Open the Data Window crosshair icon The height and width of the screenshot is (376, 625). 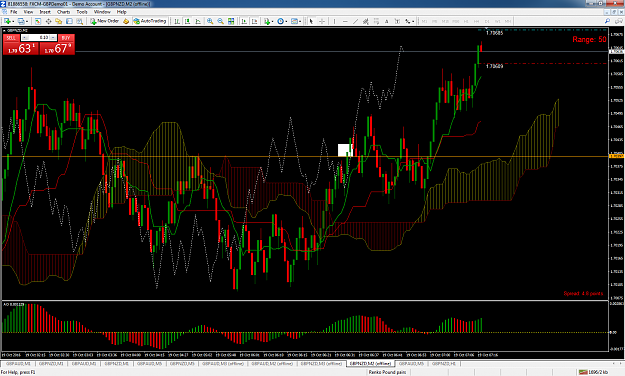48,21
